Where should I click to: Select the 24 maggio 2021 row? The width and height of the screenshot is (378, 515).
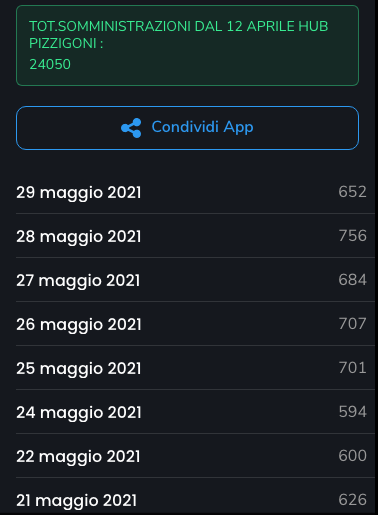pos(195,412)
